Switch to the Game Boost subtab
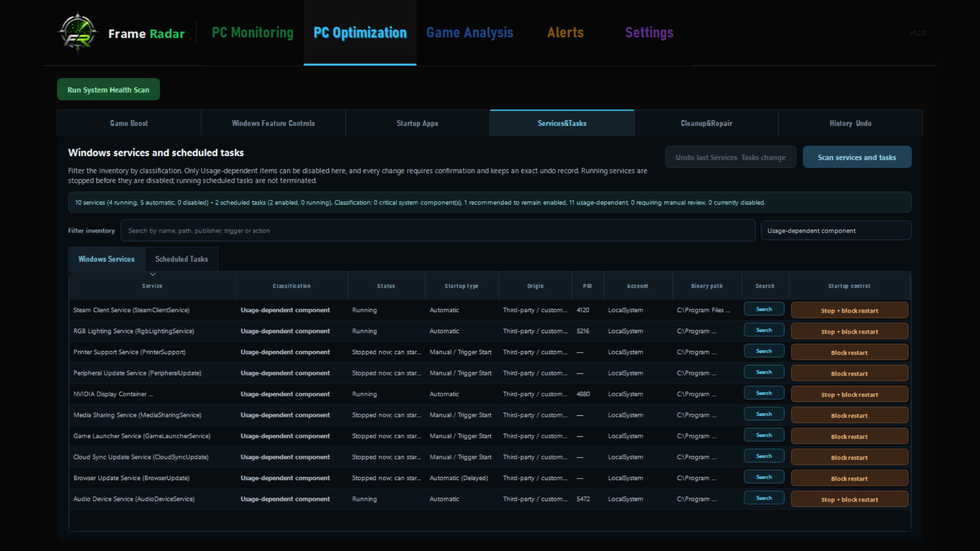This screenshot has height=551, width=980. tap(129, 123)
